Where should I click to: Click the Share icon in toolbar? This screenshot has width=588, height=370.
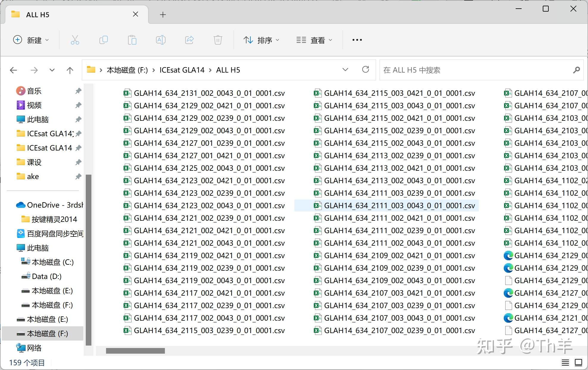tap(189, 40)
